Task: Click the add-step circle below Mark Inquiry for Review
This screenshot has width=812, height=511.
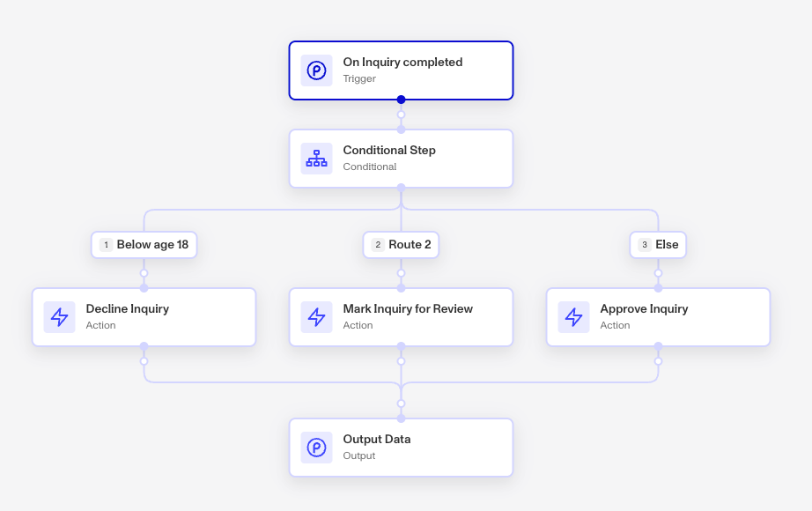Action: coord(401,361)
